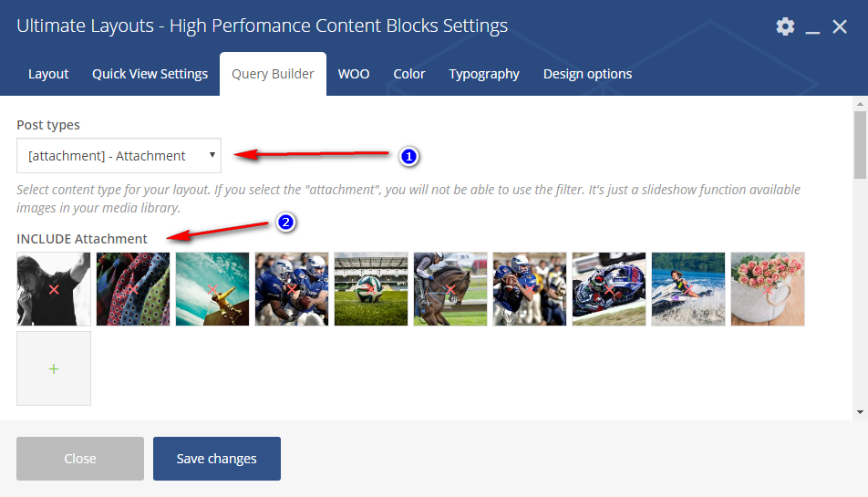Click the Save changes button
The width and height of the screenshot is (868, 497).
[x=217, y=459]
